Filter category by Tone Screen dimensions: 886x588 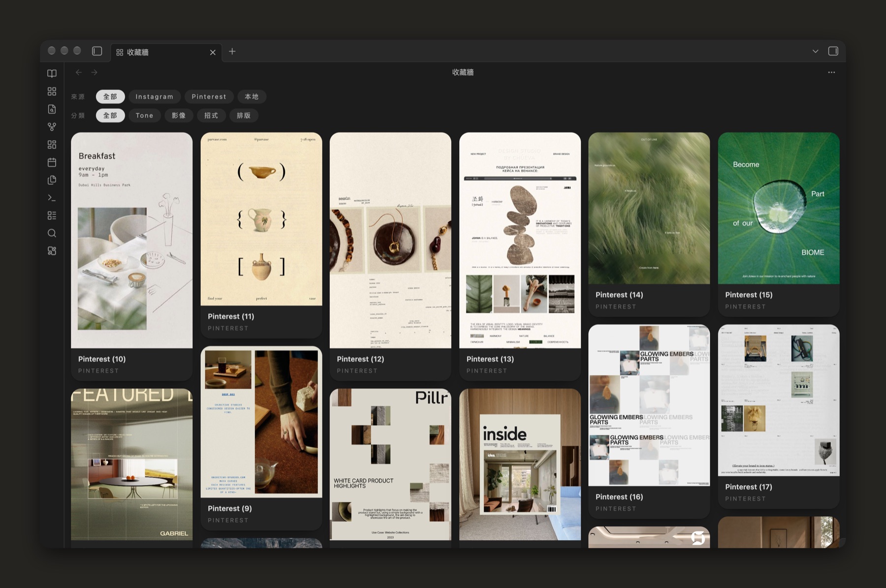tap(145, 116)
